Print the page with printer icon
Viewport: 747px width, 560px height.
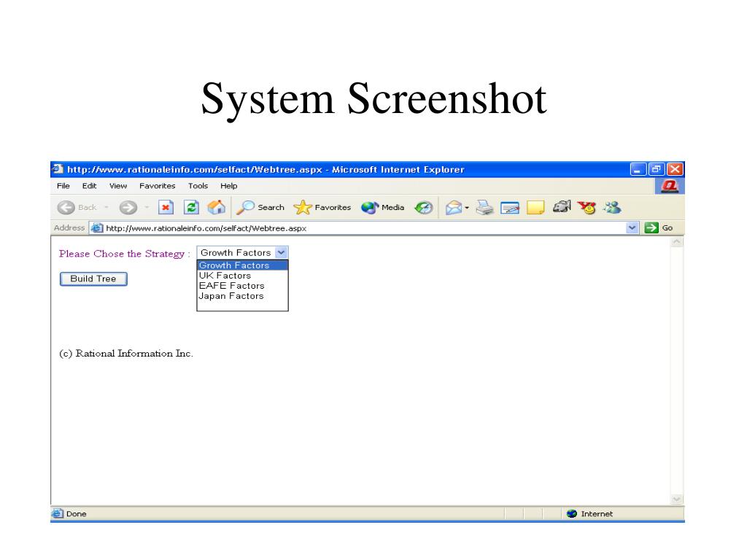click(x=484, y=208)
